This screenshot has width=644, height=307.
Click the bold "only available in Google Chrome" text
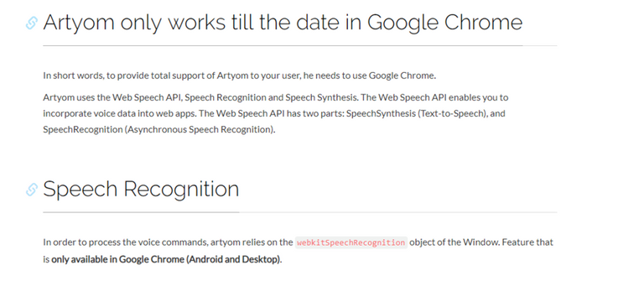[166, 260]
